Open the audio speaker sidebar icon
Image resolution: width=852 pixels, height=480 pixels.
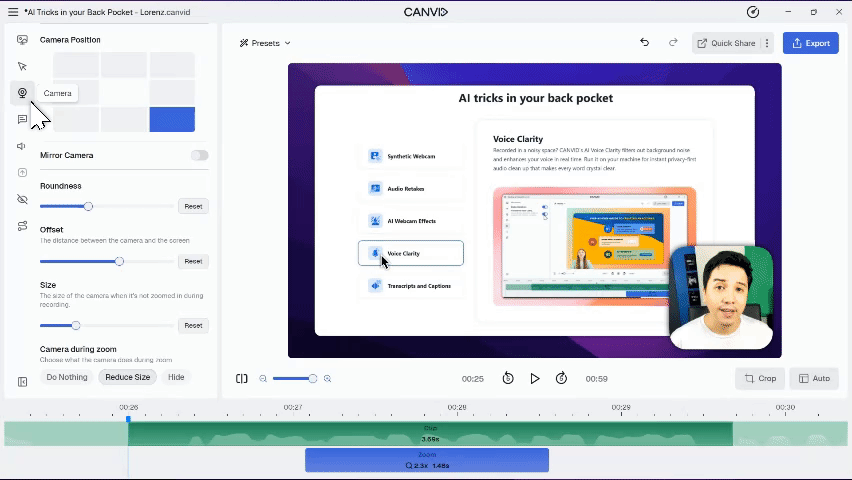tap(22, 146)
